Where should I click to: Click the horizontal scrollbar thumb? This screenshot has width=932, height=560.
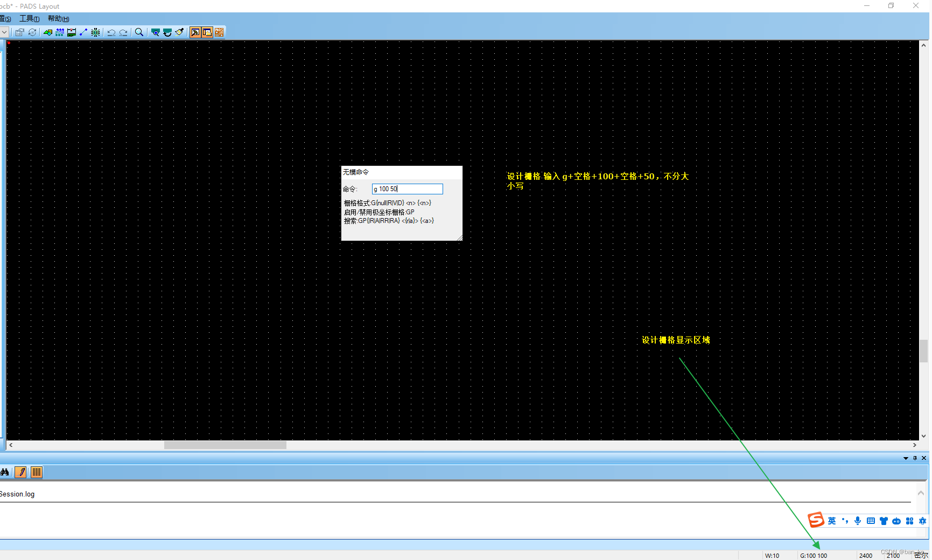tap(225, 445)
